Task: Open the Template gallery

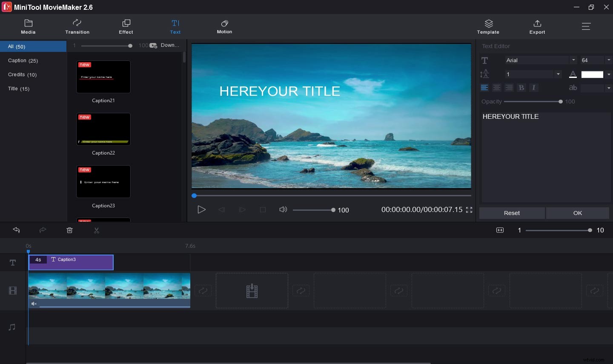Action: click(488, 26)
